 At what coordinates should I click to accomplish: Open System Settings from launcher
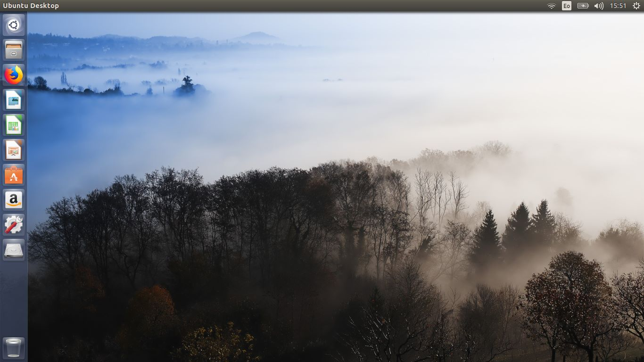pyautogui.click(x=14, y=225)
